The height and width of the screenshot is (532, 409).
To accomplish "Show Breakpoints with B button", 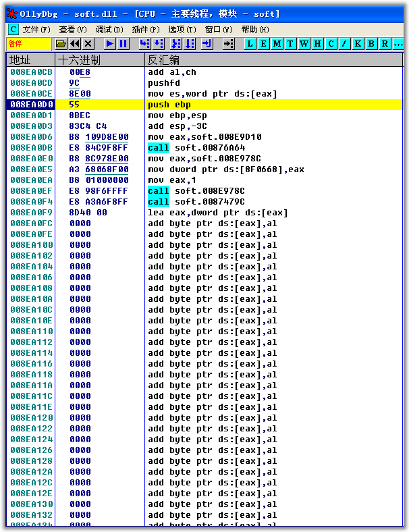I will pos(371,43).
